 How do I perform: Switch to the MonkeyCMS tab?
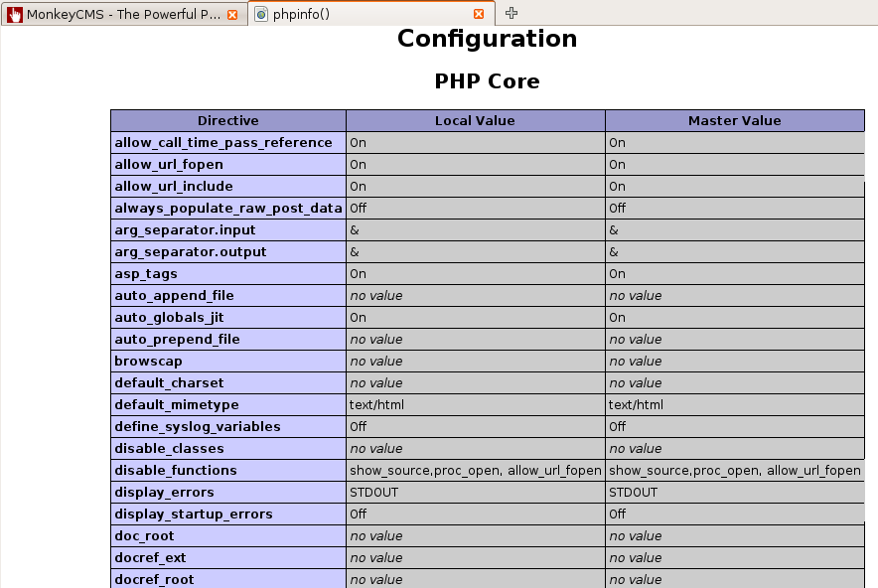123,14
